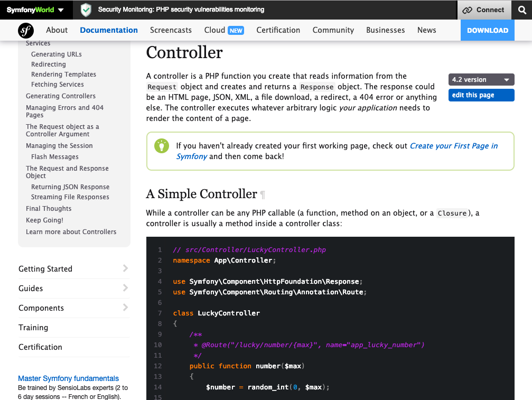
Task: Click the security shield check icon
Action: coord(86,10)
